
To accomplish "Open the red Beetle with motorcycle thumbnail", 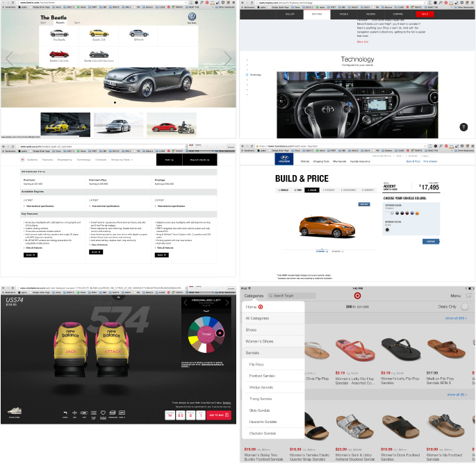I will [172, 125].
